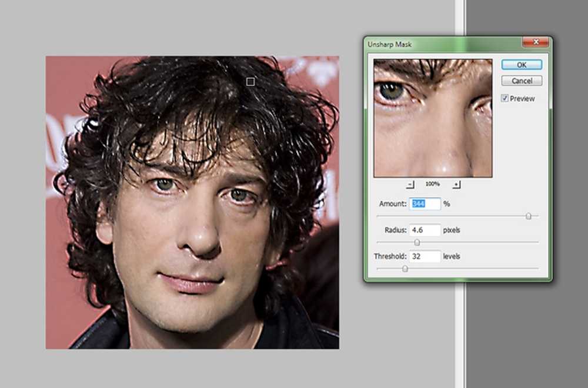Click the portrait image on the canvas
Viewport: 588px width, 388px height.
pos(192,202)
